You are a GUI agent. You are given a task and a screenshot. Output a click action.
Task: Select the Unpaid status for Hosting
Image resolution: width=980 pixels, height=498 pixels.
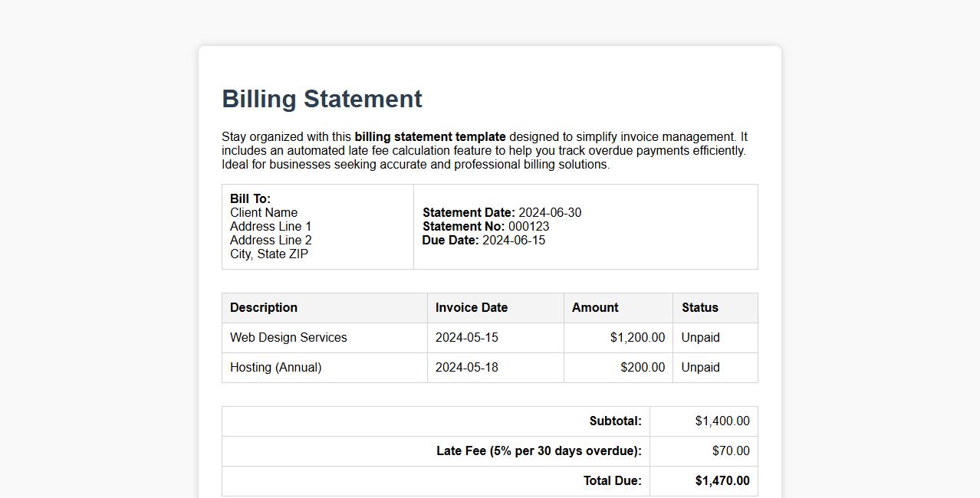[x=699, y=367]
